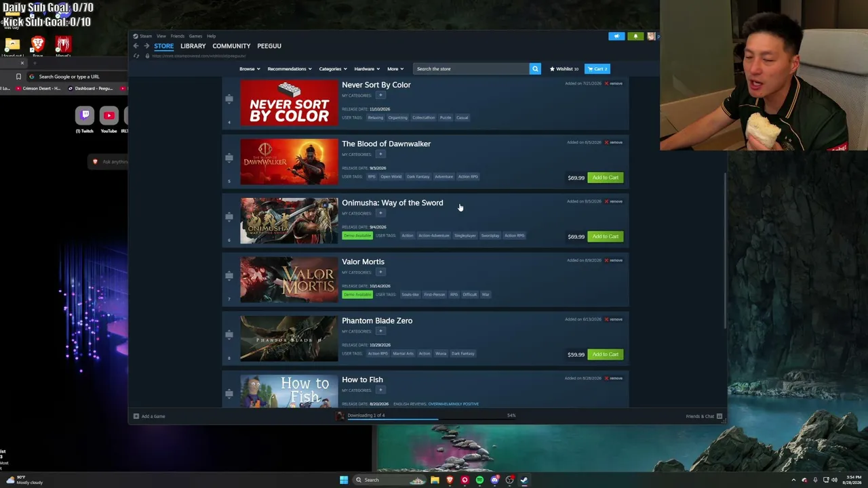The width and height of the screenshot is (868, 488).
Task: Open the Spotify taskbar icon
Action: pyautogui.click(x=479, y=480)
